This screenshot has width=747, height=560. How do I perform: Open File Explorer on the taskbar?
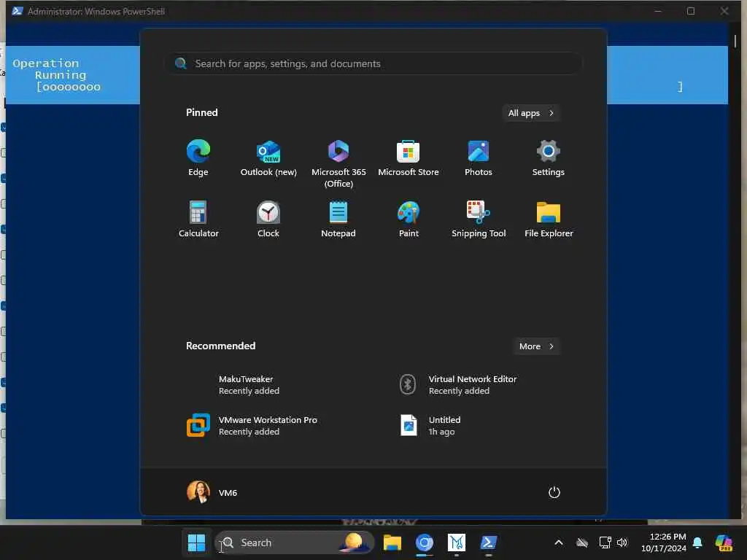[x=392, y=542]
